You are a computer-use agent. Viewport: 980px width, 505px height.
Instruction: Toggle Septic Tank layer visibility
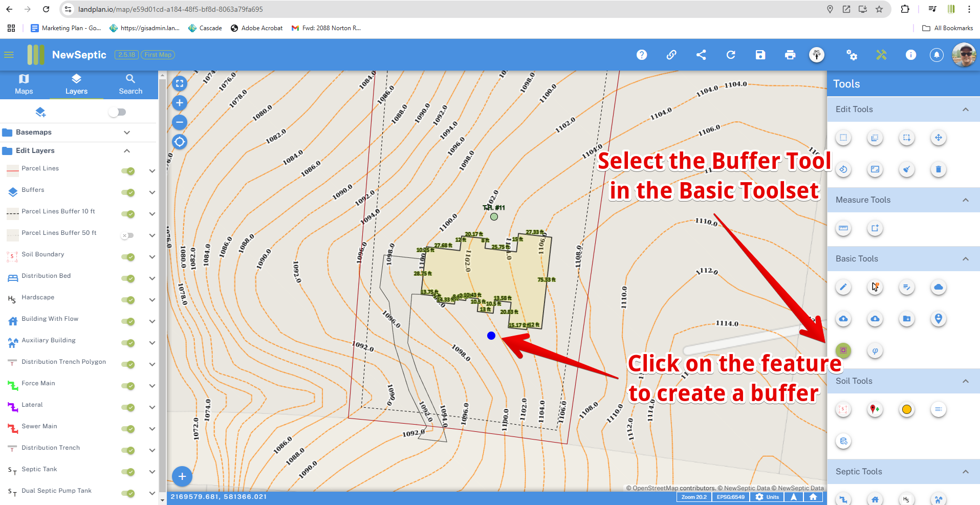point(128,472)
